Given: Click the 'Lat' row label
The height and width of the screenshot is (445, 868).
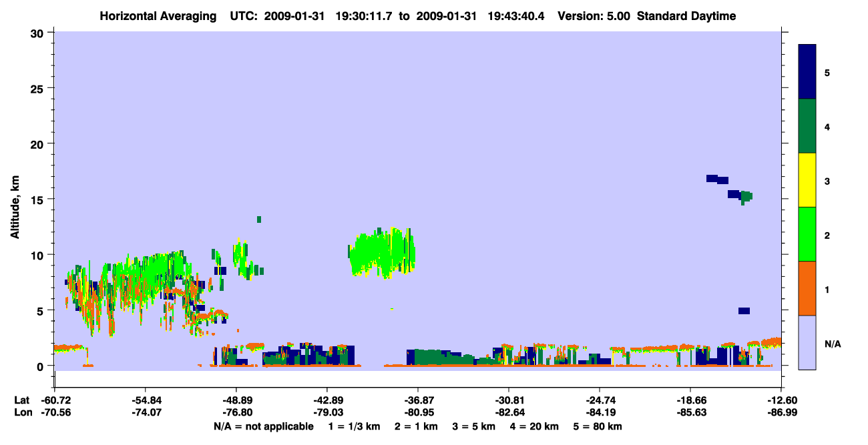Looking at the screenshot, I should coord(21,400).
